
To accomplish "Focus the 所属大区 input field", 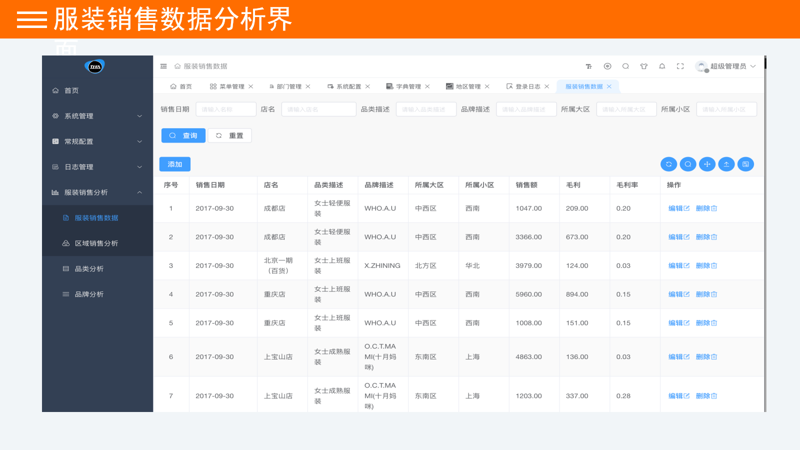I will [x=626, y=109].
